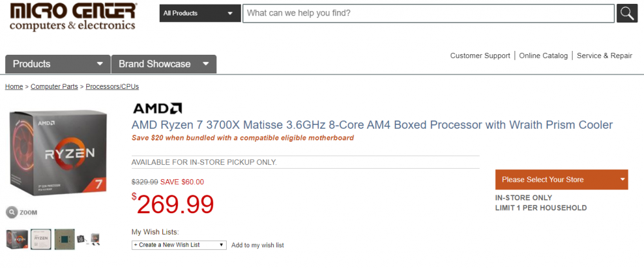Click the zoom magnifier icon

click(12, 212)
